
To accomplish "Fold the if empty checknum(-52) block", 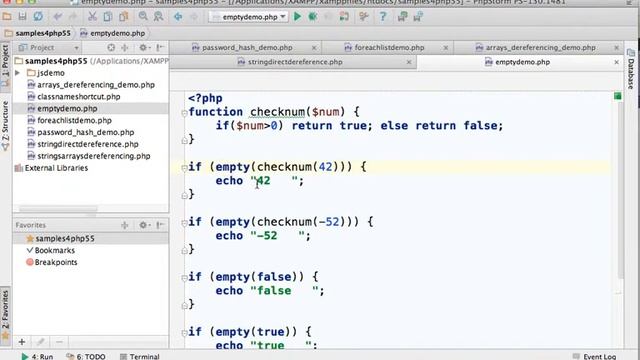I will (184, 223).
